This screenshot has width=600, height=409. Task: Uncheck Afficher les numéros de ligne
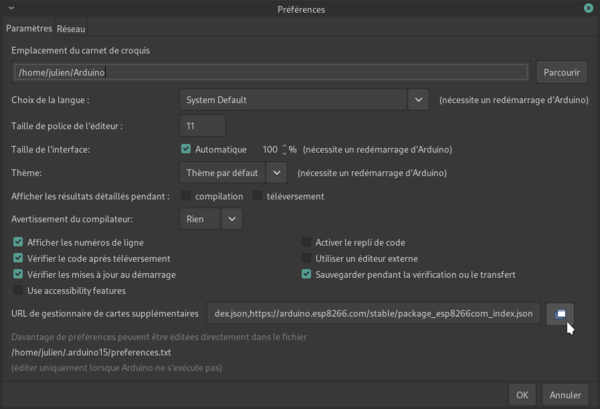coord(18,242)
